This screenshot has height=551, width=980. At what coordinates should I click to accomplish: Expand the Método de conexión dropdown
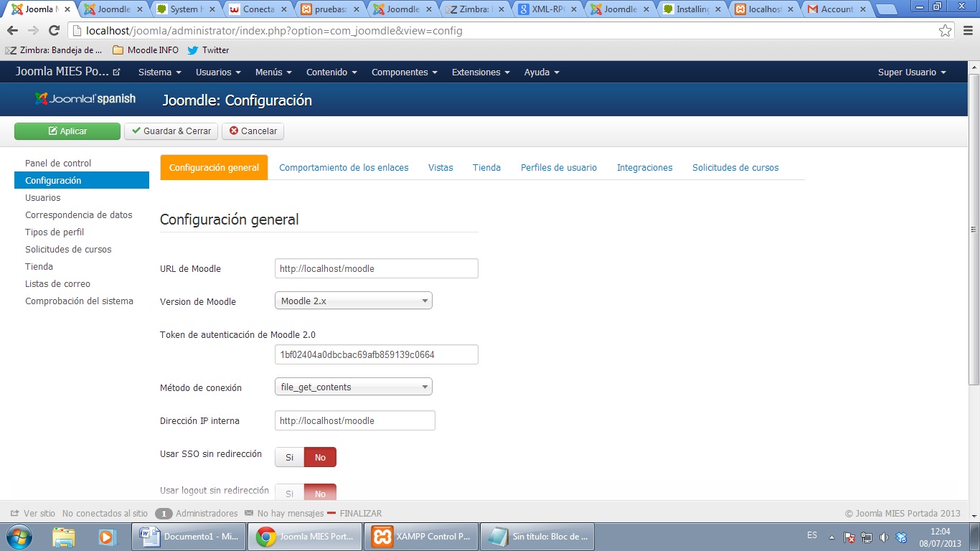click(353, 387)
